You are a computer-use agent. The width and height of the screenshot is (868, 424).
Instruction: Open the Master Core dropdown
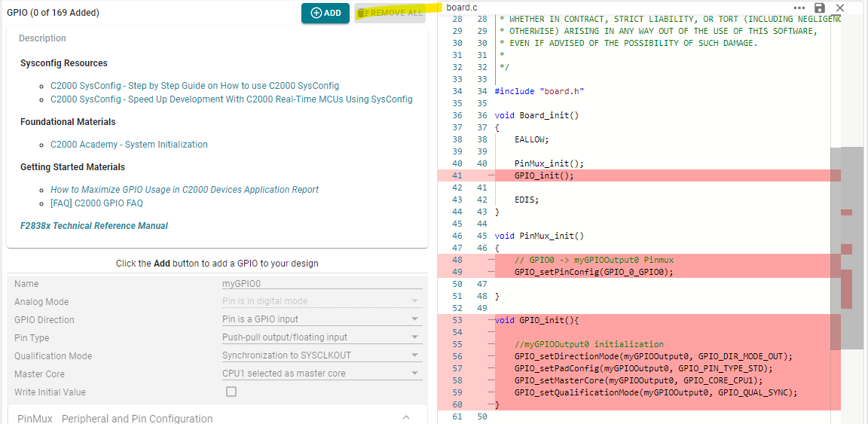point(322,374)
